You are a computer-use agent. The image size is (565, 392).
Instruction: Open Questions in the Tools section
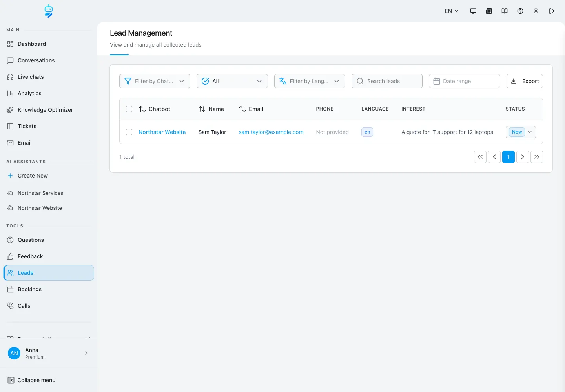[49, 240]
